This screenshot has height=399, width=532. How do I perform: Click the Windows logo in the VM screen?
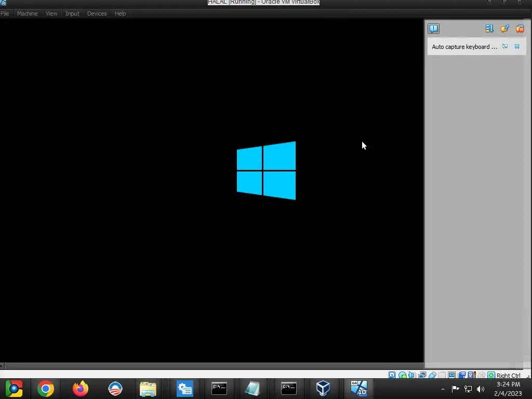(267, 170)
